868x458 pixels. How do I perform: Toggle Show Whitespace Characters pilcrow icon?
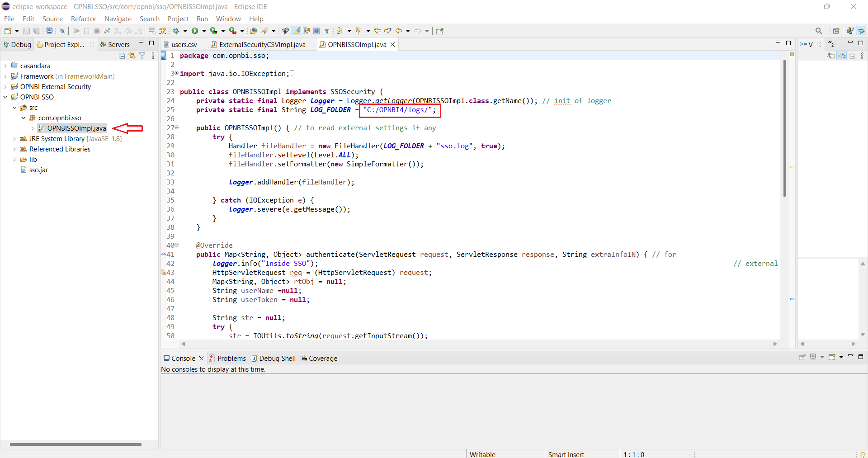(327, 31)
